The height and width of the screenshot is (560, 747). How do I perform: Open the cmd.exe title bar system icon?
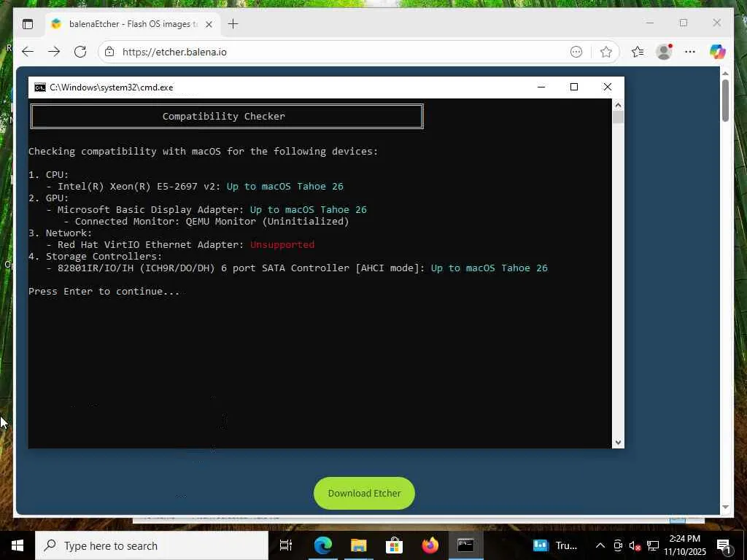[40, 87]
